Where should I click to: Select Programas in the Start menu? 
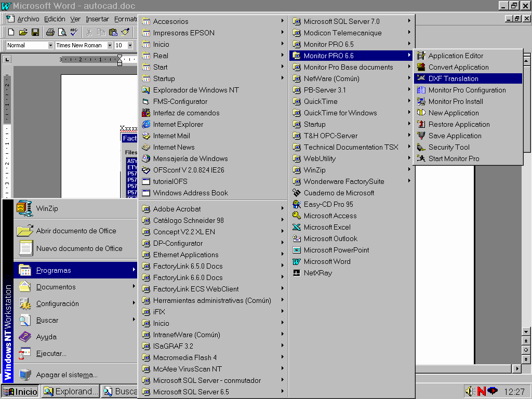pyautogui.click(x=76, y=270)
